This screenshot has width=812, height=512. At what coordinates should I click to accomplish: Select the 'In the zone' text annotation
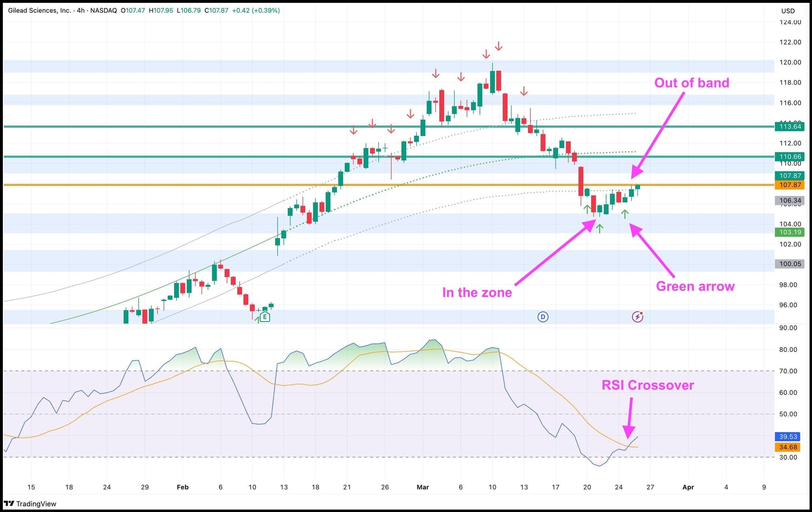coord(477,292)
